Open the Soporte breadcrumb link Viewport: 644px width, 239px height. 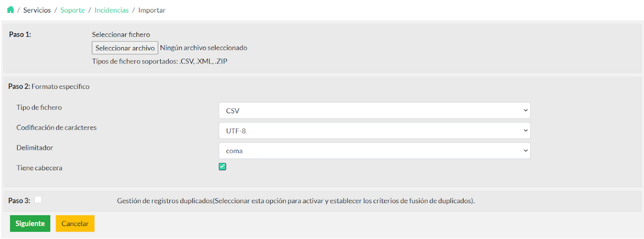click(x=73, y=10)
